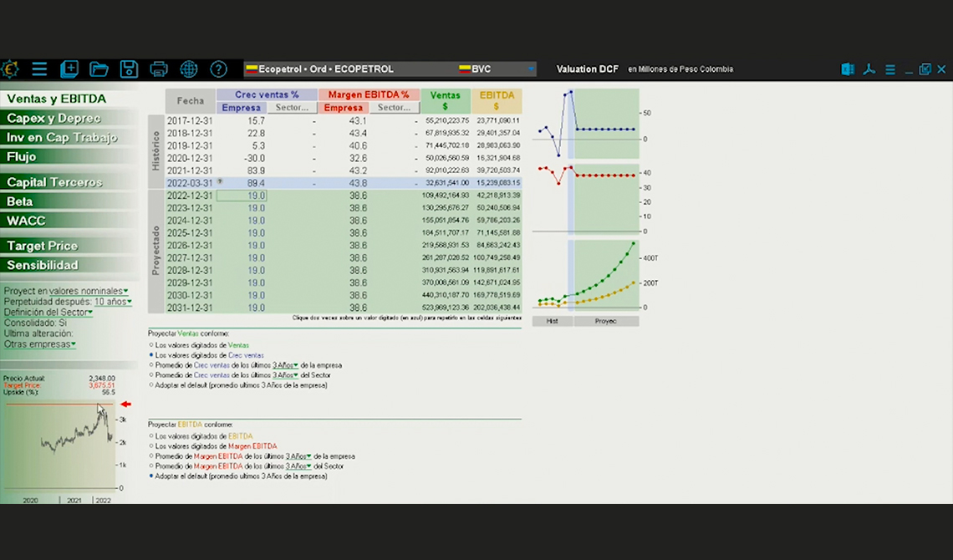
Task: Click the red target price arrow
Action: 125,405
